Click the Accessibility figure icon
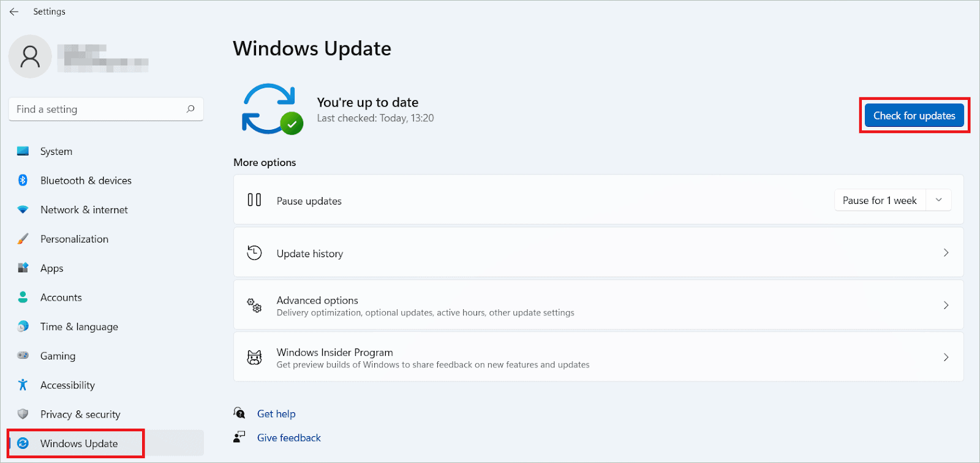Image resolution: width=980 pixels, height=463 pixels. click(x=23, y=385)
